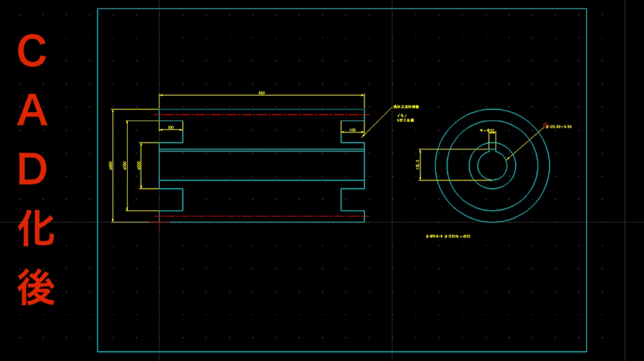
Task: Click the 100 dimension on the right groove
Action: 352,129
